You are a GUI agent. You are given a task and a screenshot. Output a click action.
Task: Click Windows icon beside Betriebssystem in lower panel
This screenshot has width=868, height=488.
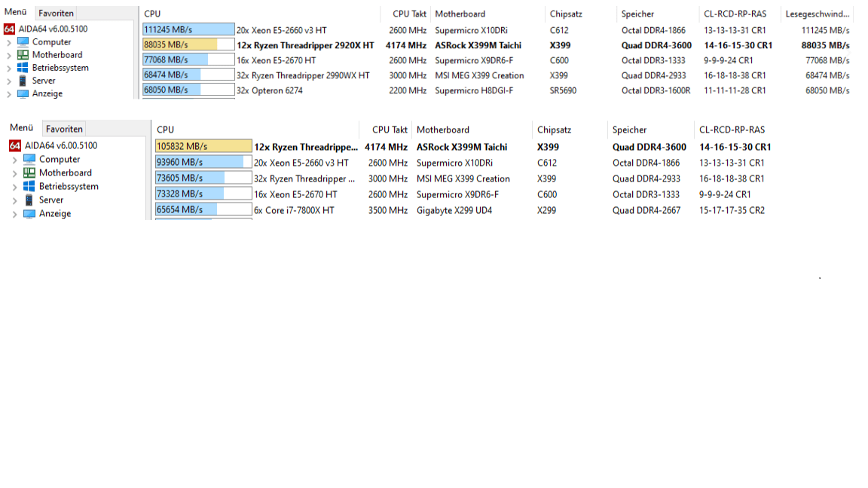29,187
